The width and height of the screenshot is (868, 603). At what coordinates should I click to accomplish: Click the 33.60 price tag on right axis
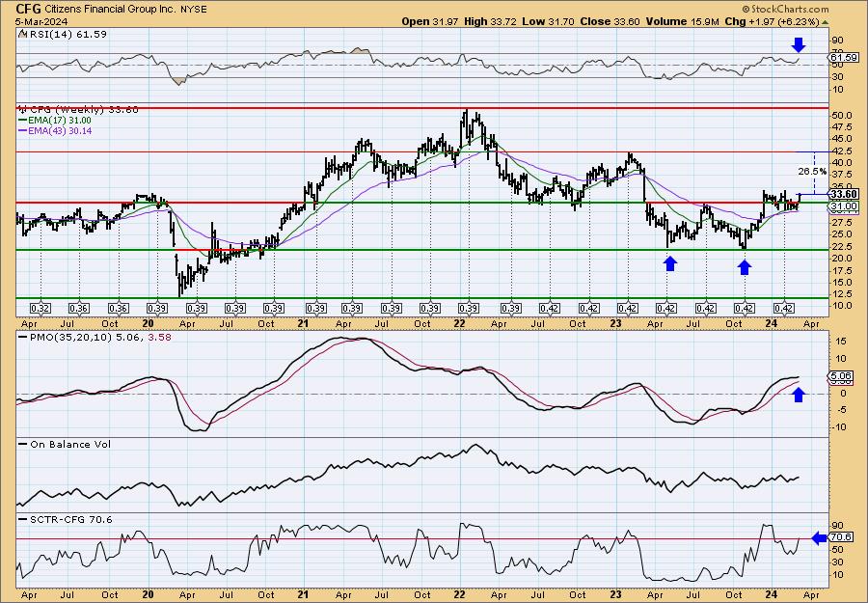[x=845, y=194]
